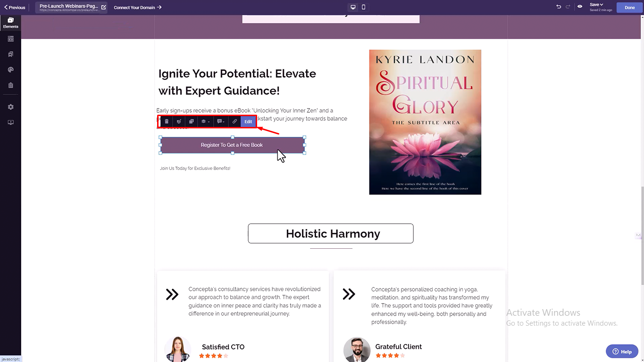Open the sections layout icon in sidebar
The width and height of the screenshot is (644, 362).
click(x=10, y=39)
